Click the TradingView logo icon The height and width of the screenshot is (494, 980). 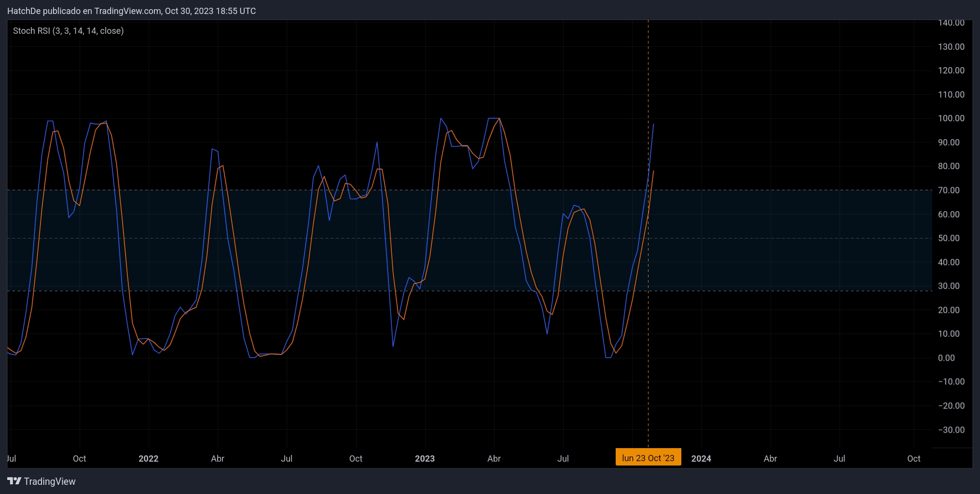pyautogui.click(x=14, y=481)
